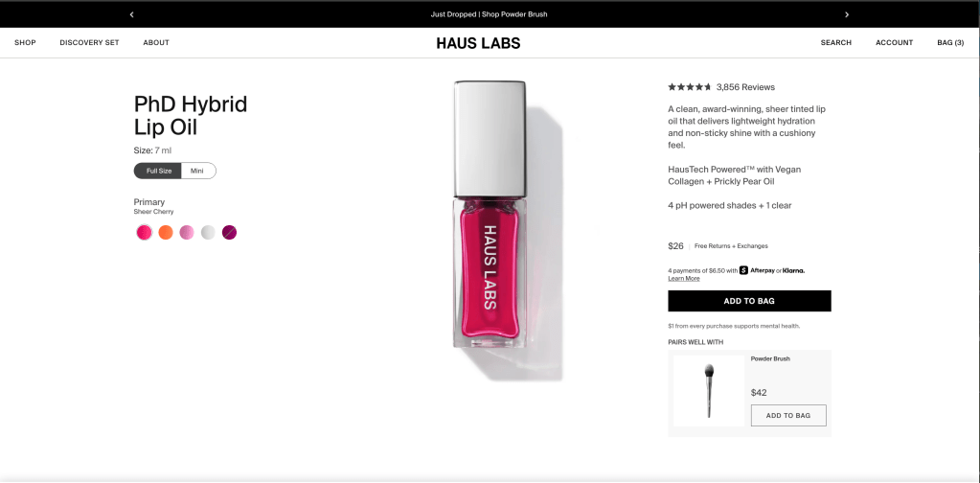Go to the About page
Viewport: 980px width, 483px height.
[156, 42]
